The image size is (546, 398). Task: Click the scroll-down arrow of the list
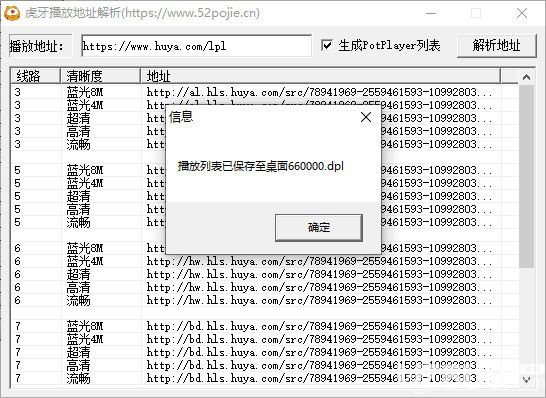526,379
